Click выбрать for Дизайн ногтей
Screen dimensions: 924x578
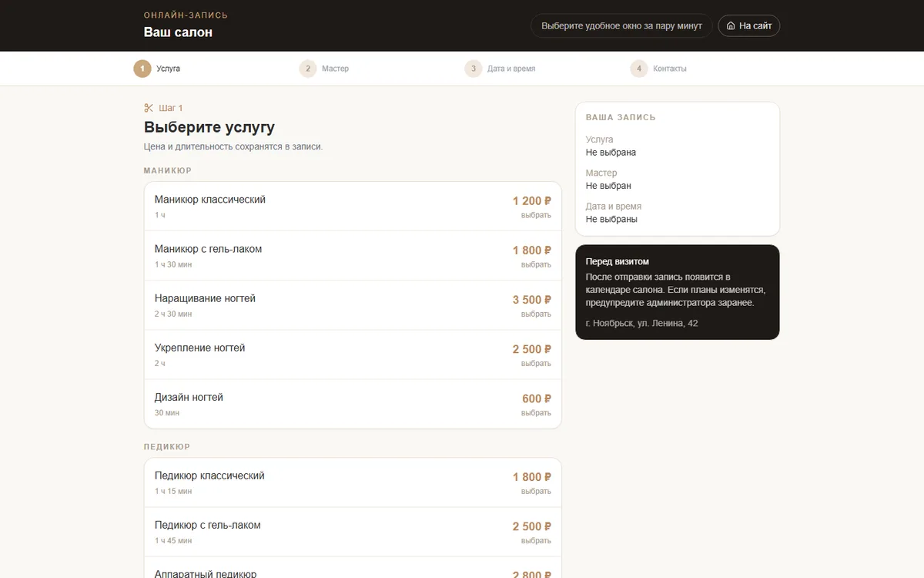click(536, 413)
